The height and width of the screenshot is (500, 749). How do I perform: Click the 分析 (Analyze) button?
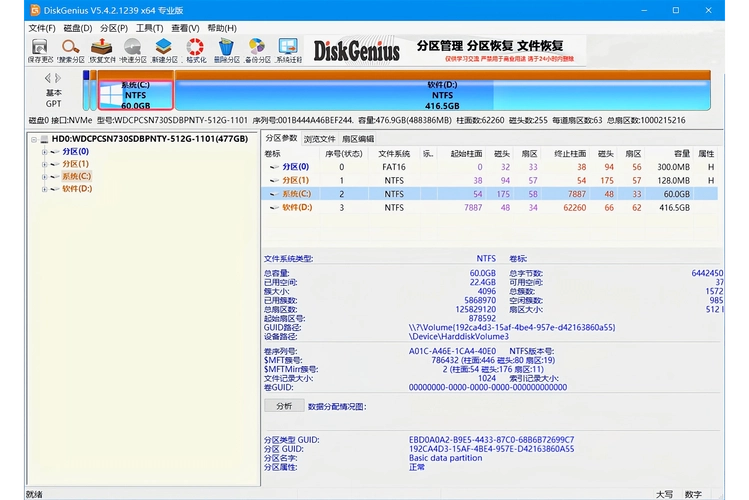[x=284, y=406]
